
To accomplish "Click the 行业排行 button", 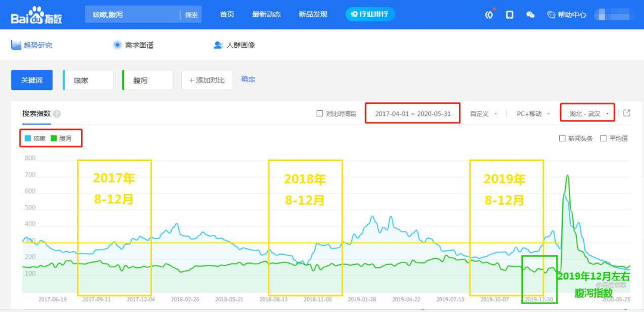I will [x=370, y=14].
